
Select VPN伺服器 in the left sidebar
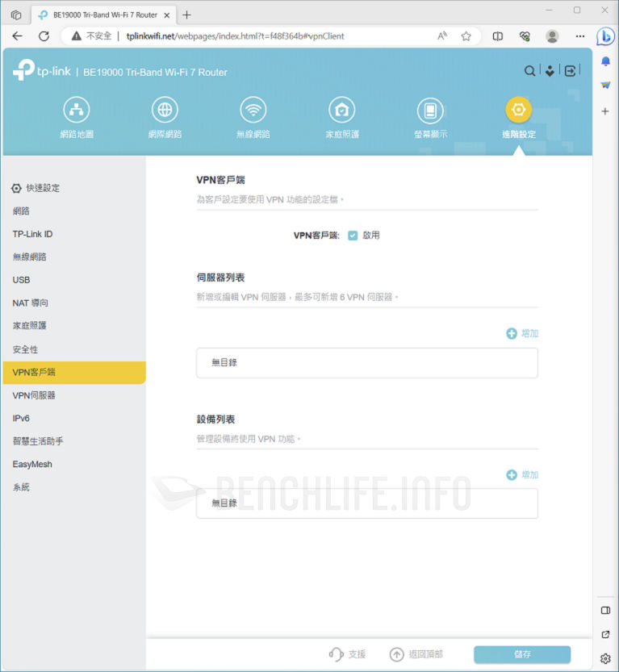click(34, 395)
